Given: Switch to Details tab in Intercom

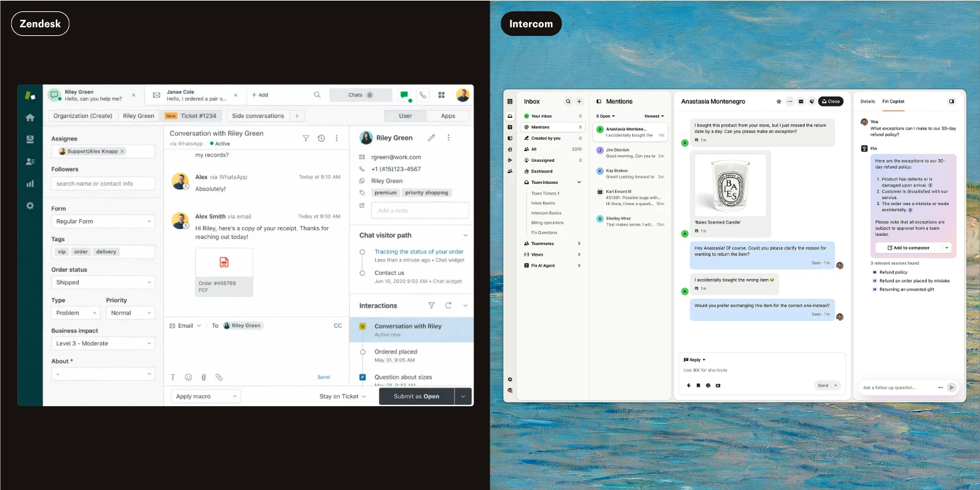Looking at the screenshot, I should tap(867, 101).
